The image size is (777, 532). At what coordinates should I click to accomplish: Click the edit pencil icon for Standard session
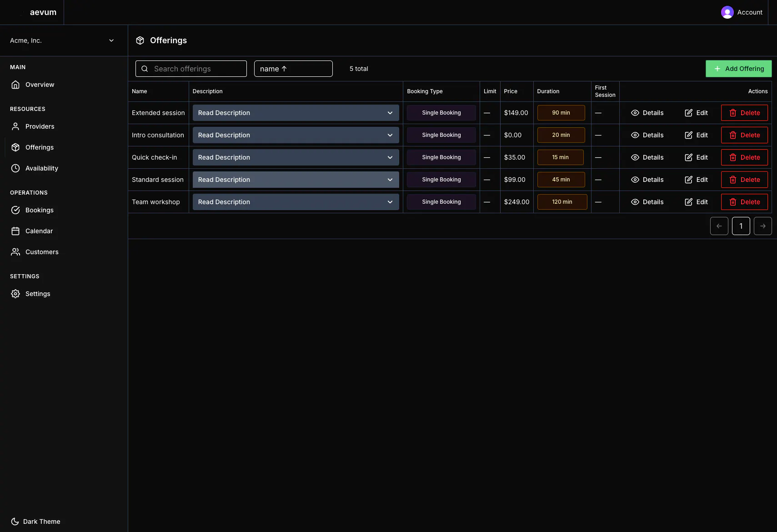click(x=689, y=180)
